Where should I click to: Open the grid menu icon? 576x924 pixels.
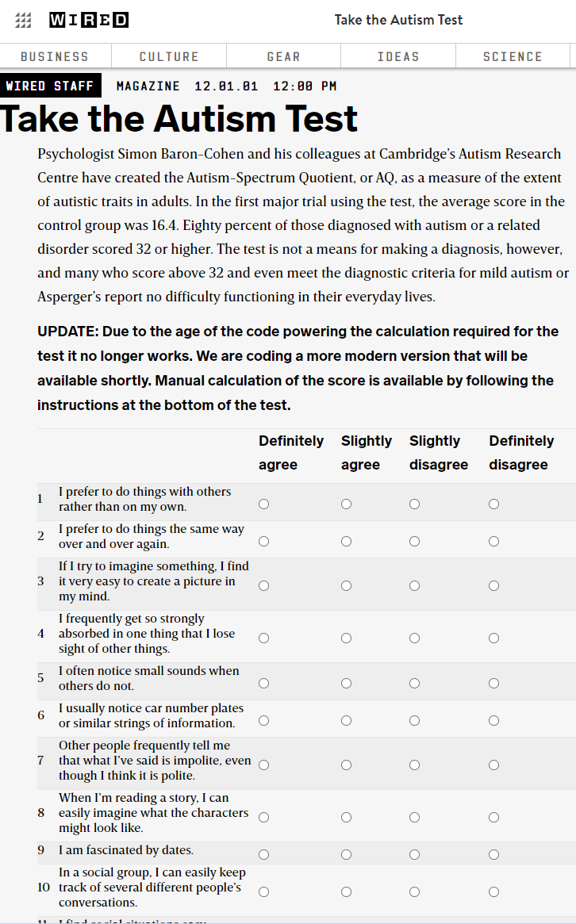(x=24, y=21)
